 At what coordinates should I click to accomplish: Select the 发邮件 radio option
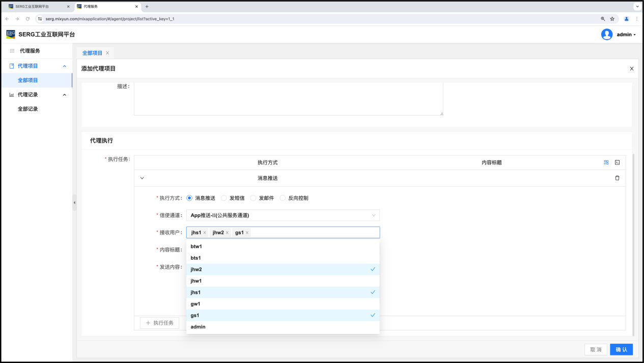point(254,198)
